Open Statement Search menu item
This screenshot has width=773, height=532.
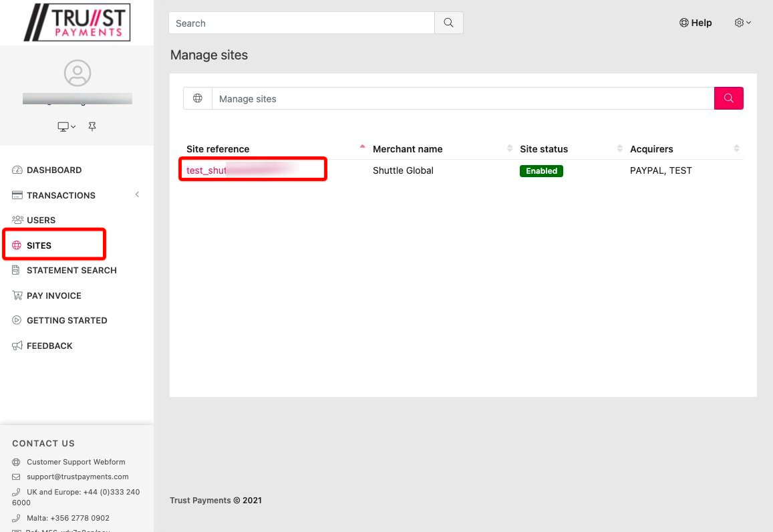(71, 270)
